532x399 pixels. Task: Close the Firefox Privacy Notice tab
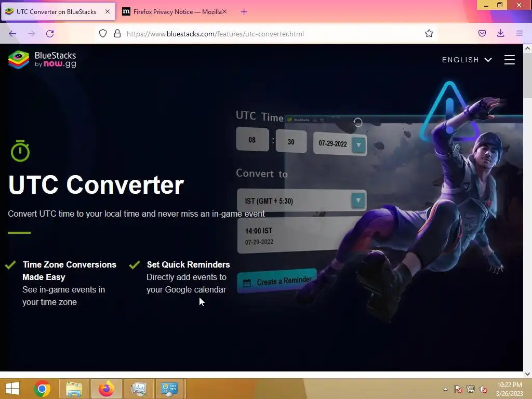[224, 11]
